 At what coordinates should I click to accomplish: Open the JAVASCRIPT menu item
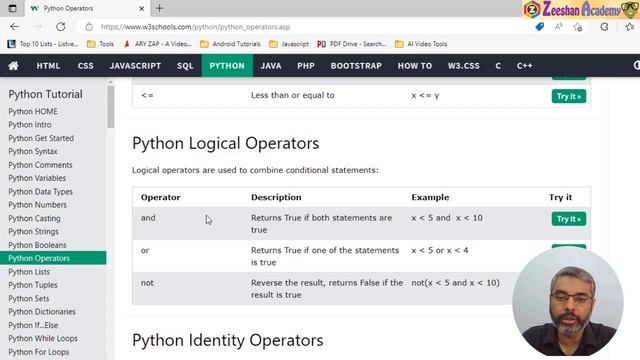pos(135,66)
